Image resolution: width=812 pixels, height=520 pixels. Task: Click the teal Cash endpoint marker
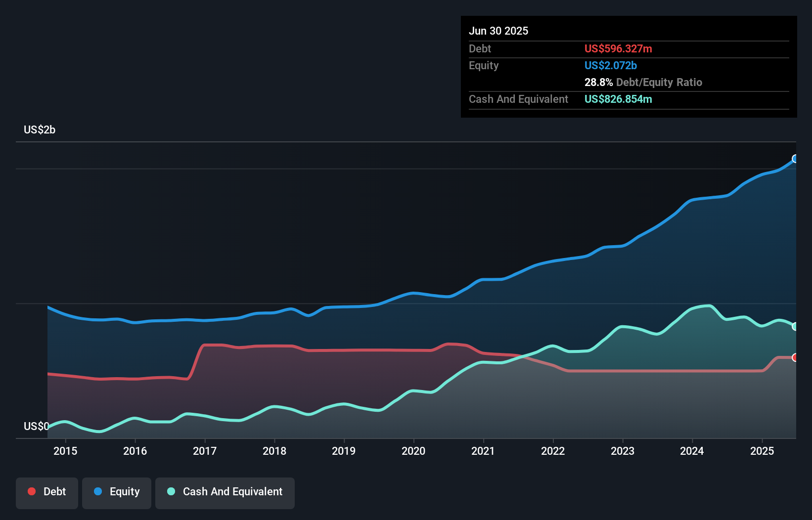pos(795,326)
